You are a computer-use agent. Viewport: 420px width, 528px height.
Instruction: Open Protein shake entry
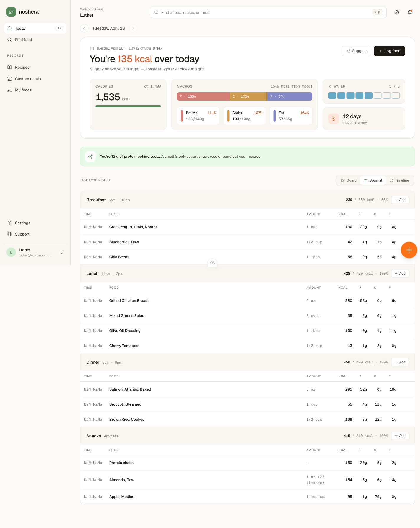click(248, 463)
